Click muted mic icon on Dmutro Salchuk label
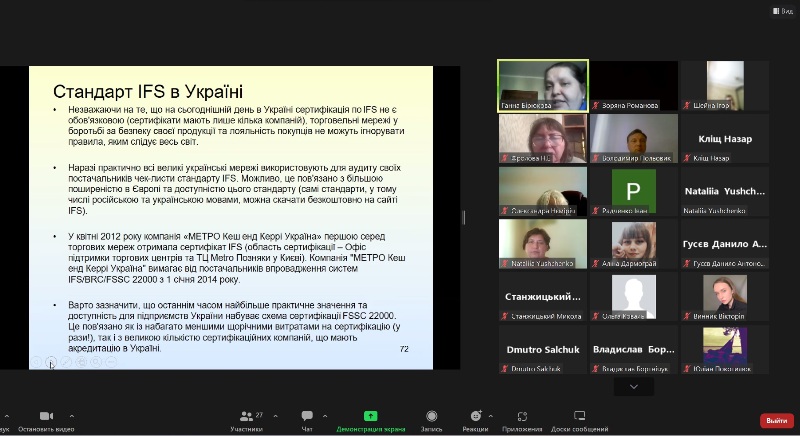Viewport: 800px width, 436px height. pyautogui.click(x=505, y=369)
